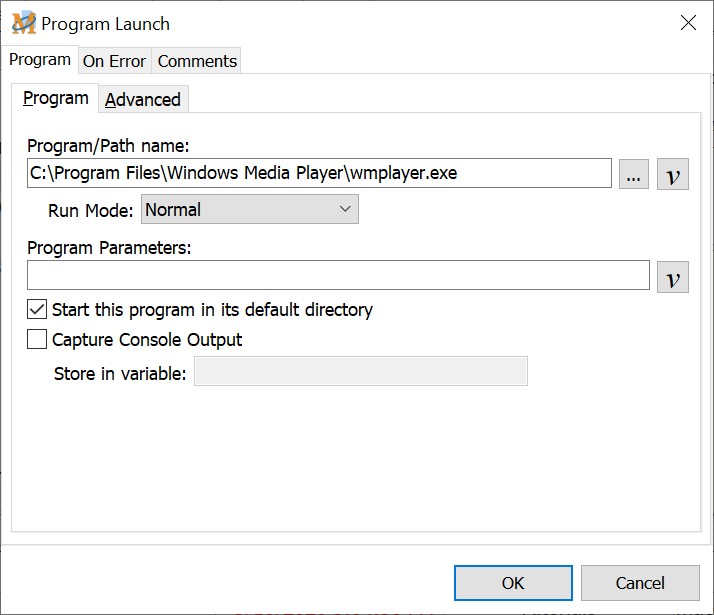Click variable button beside Program/Path name field
This screenshot has width=714, height=615.
click(673, 174)
